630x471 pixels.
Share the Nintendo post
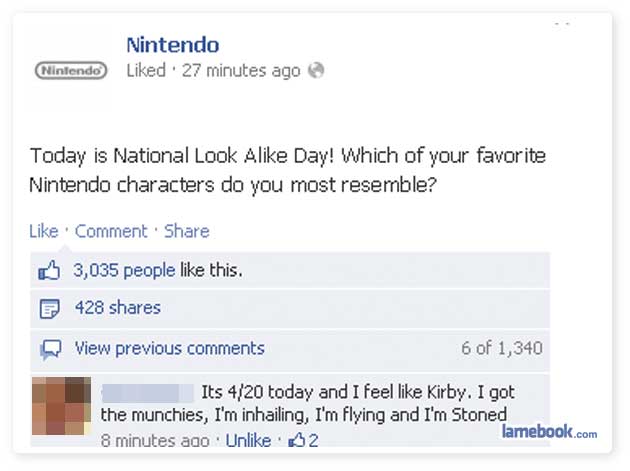coord(186,231)
